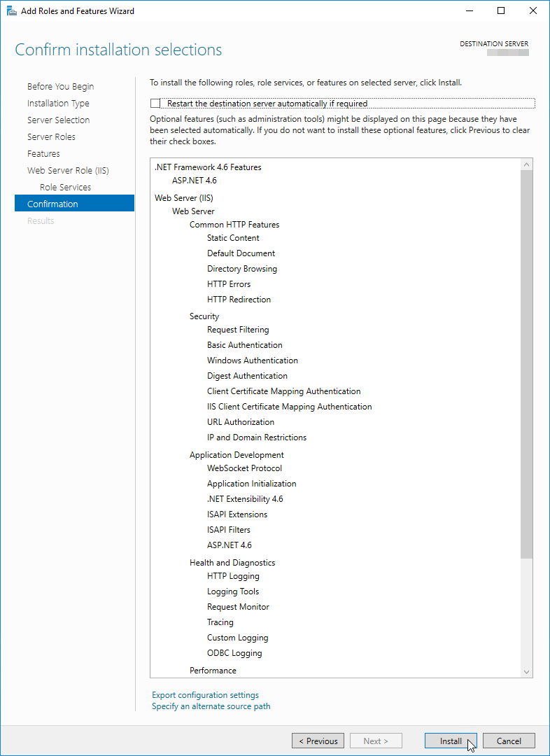The width and height of the screenshot is (550, 756).
Task: Cancel the wizard
Action: pos(509,741)
